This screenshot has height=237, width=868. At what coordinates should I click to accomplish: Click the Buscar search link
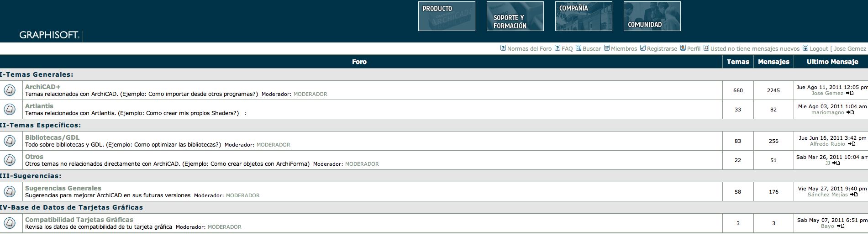(x=591, y=48)
